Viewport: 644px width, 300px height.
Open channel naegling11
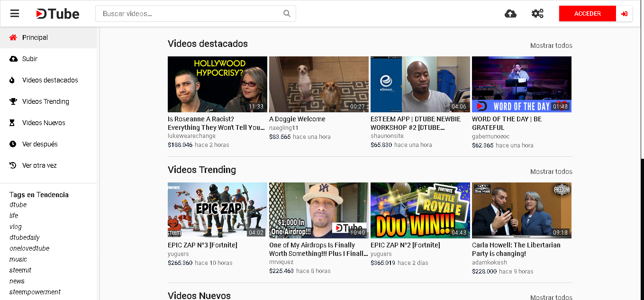(284, 128)
